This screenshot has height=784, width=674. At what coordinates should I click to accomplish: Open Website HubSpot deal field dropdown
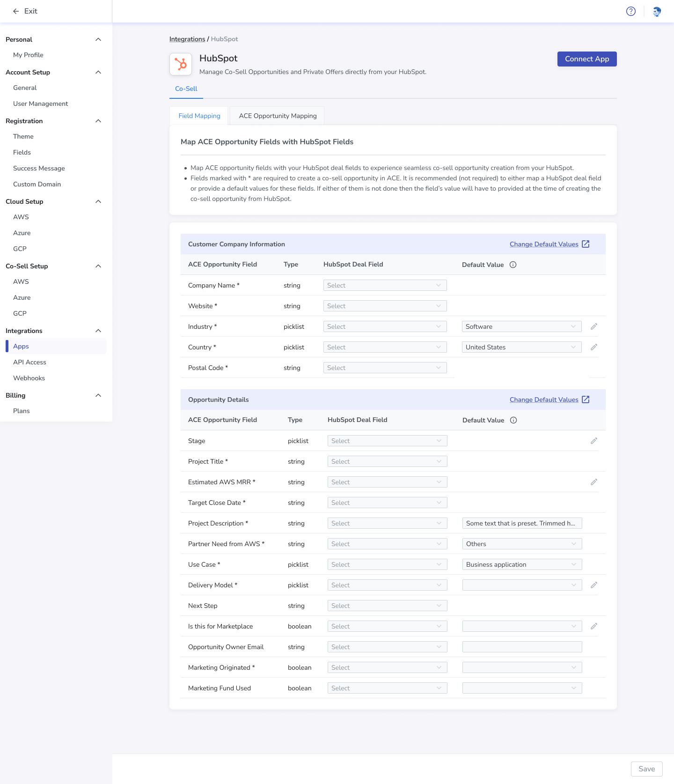click(385, 306)
